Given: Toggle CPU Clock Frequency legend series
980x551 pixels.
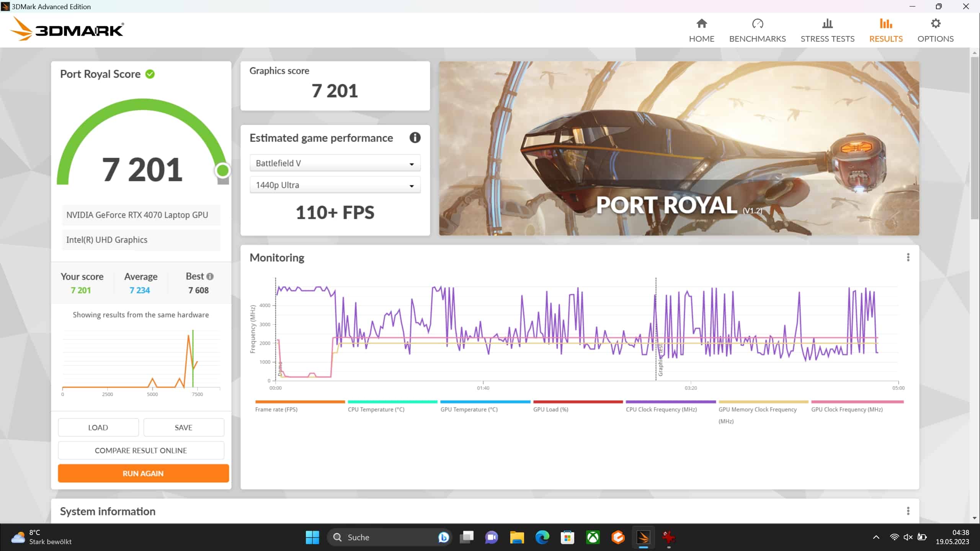Looking at the screenshot, I should [661, 409].
